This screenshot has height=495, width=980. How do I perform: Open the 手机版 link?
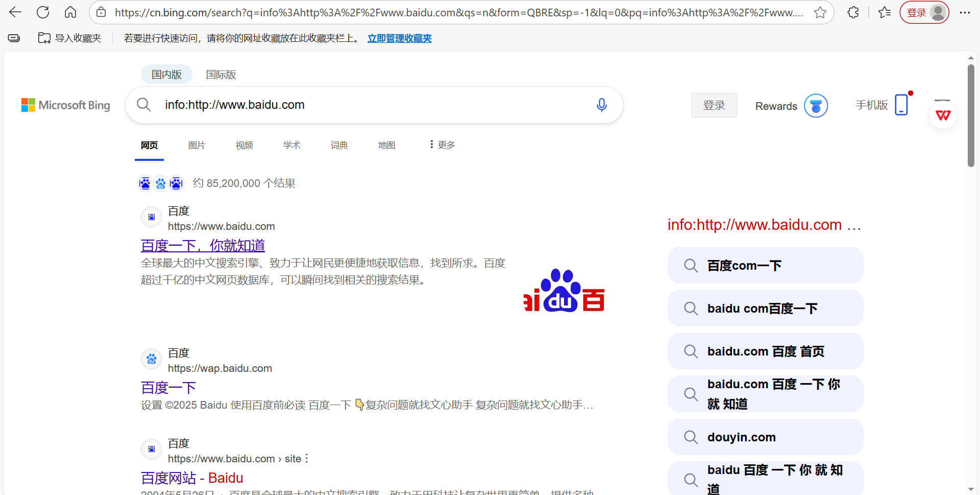pos(872,105)
